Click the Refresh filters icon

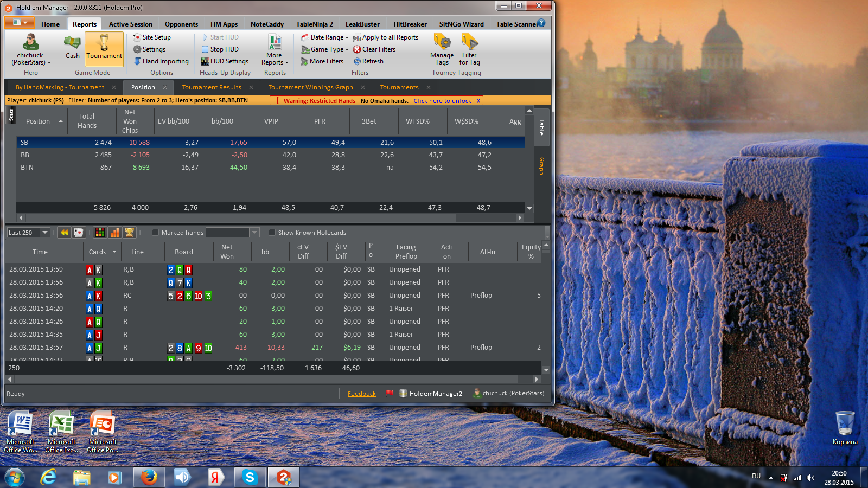coord(358,61)
